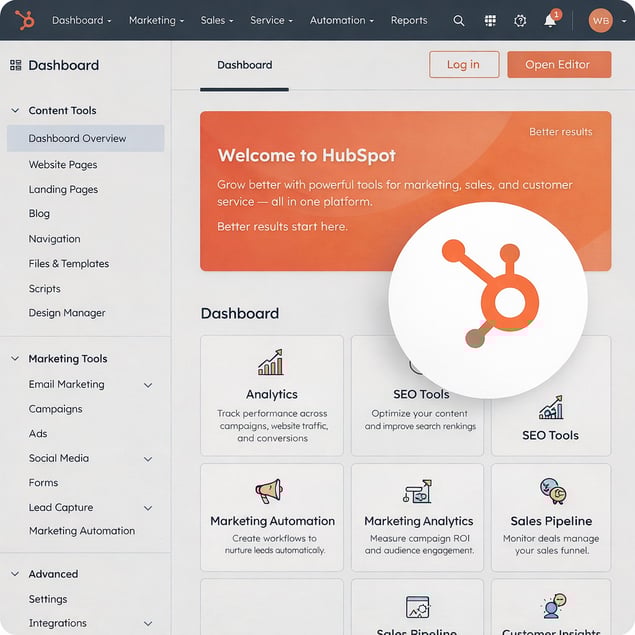Open the search magnifier icon
The image size is (635, 635).
459,20
